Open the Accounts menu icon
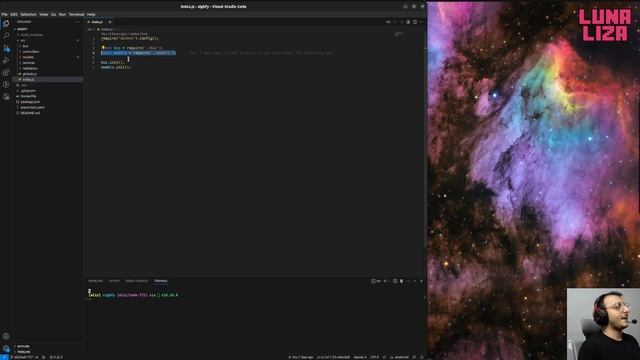 click(6, 336)
